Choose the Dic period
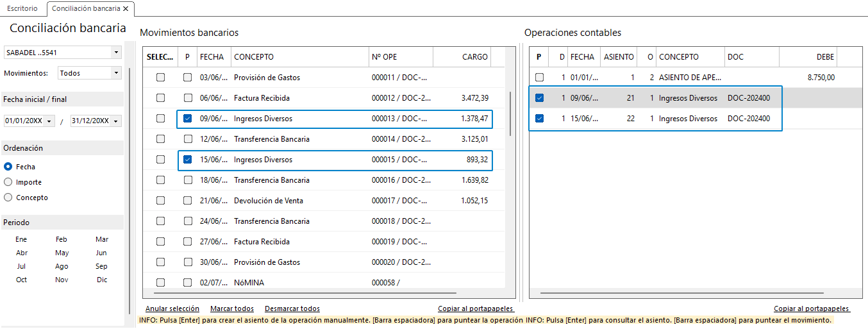 coord(103,280)
